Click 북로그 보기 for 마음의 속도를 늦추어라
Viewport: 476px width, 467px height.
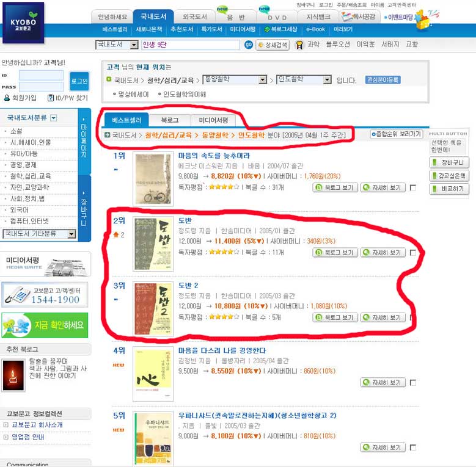pos(335,187)
